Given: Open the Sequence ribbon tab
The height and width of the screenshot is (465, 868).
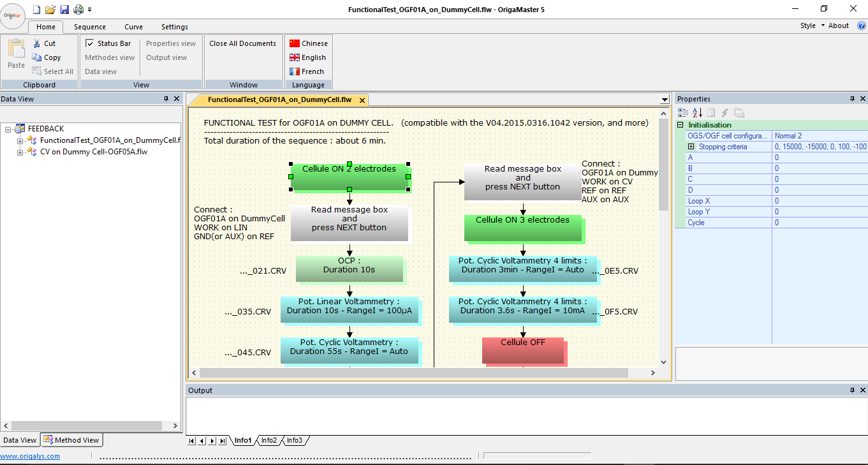Looking at the screenshot, I should coord(90,27).
